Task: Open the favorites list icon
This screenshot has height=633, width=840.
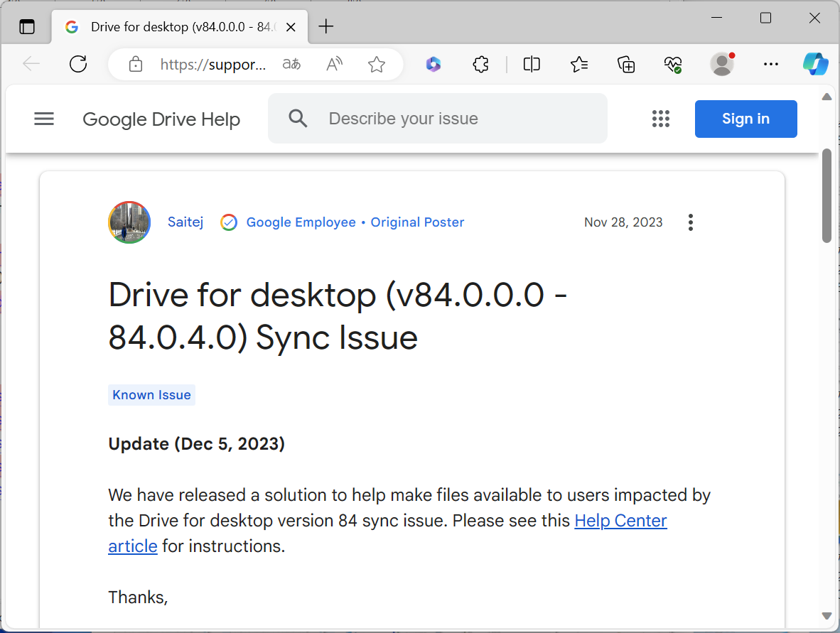Action: [579, 65]
